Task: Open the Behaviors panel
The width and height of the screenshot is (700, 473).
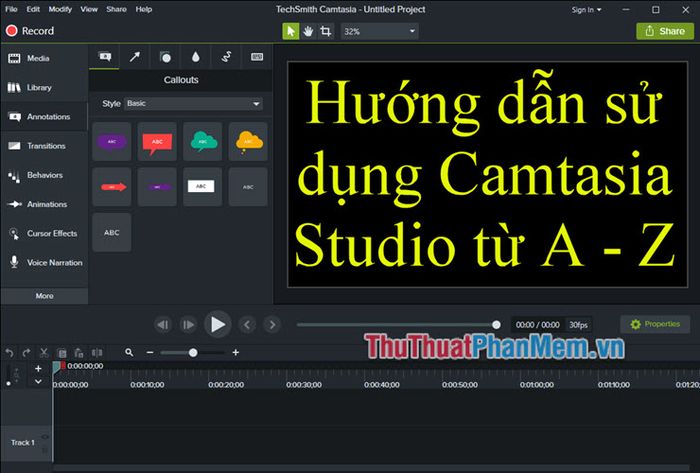Action: click(44, 175)
